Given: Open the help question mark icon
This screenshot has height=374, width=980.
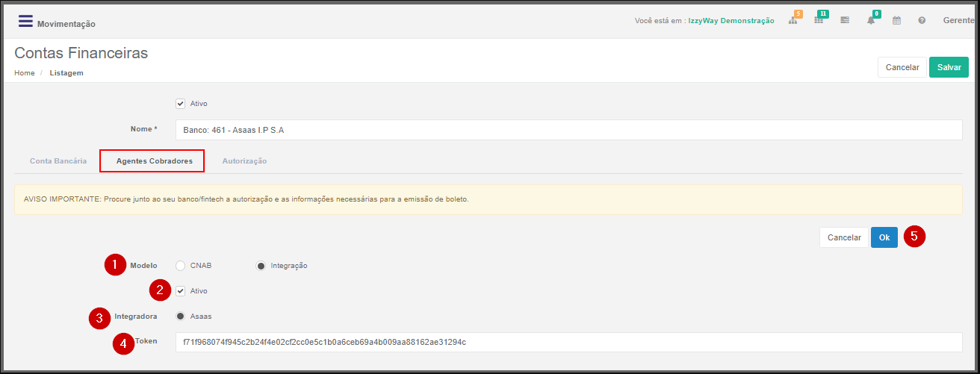Looking at the screenshot, I should point(922,21).
